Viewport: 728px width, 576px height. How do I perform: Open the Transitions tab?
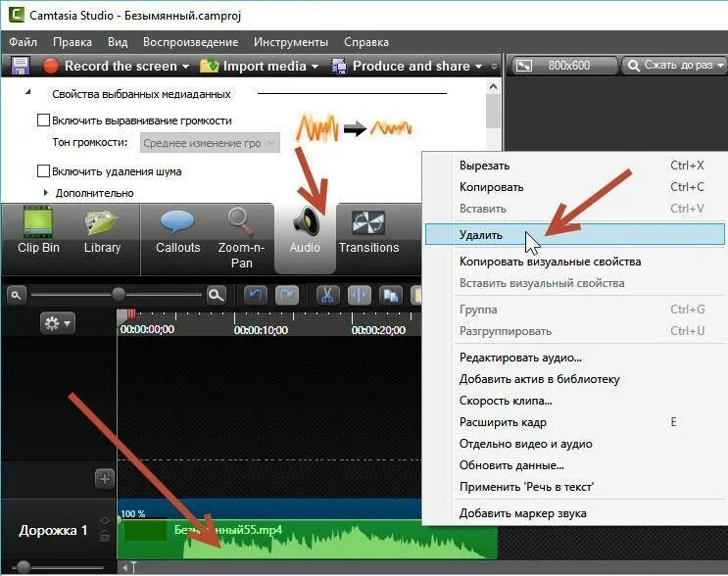(368, 230)
